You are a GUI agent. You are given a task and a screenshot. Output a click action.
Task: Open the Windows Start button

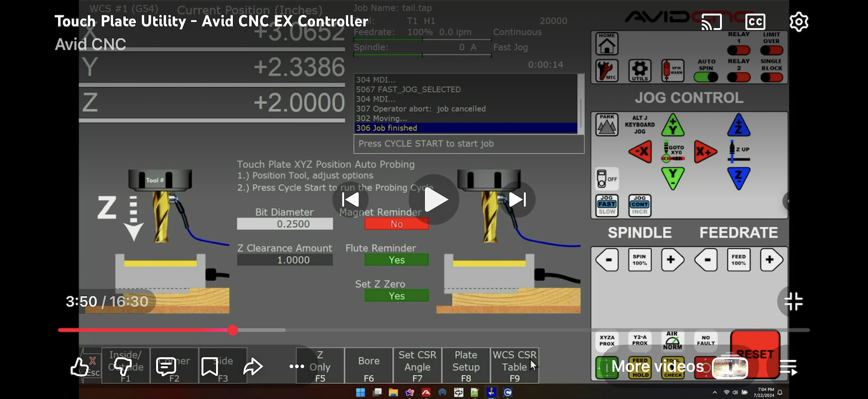(x=360, y=392)
